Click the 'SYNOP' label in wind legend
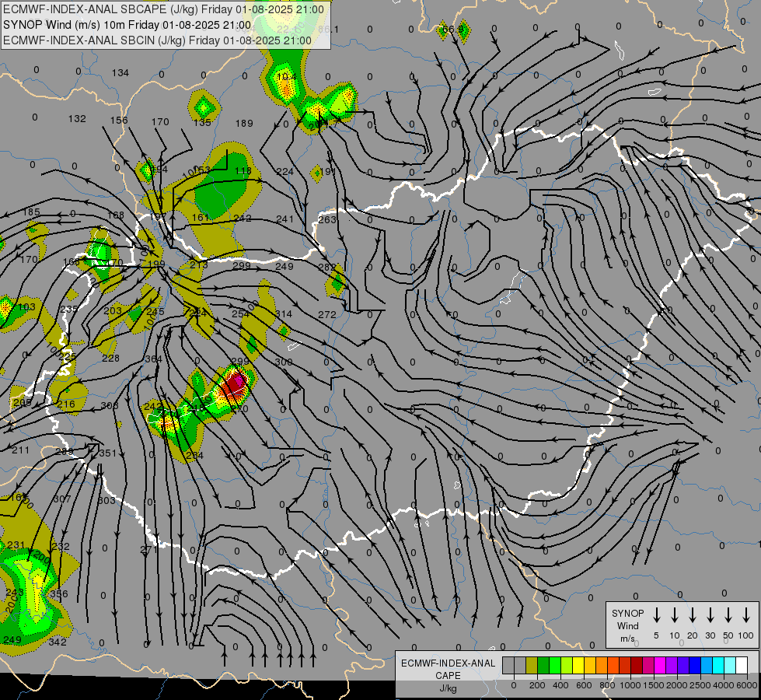761x700 pixels. tap(627, 613)
